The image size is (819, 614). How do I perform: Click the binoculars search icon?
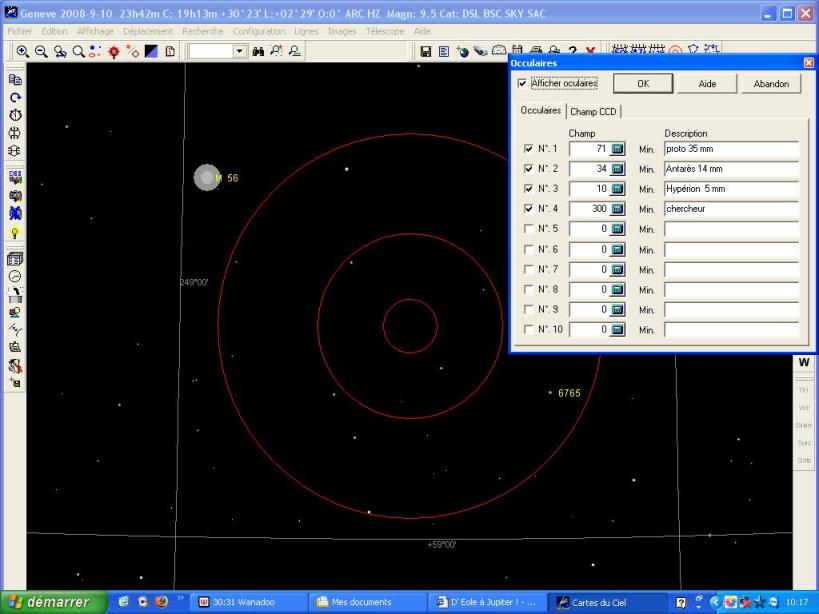click(258, 51)
